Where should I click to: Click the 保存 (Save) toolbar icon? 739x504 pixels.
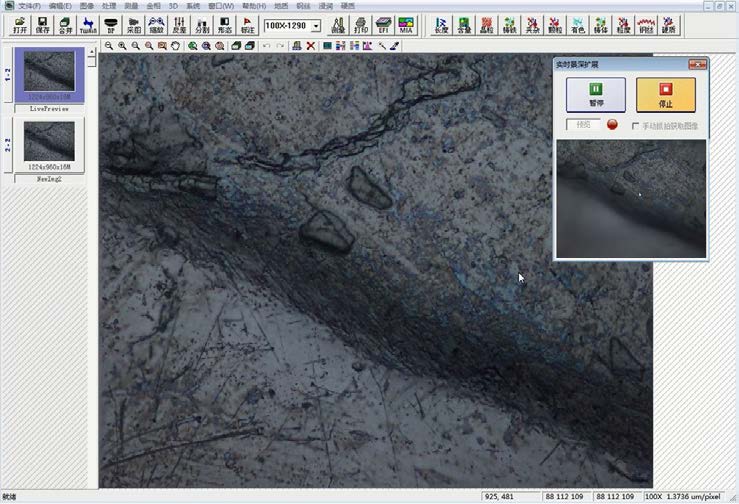(x=42, y=24)
